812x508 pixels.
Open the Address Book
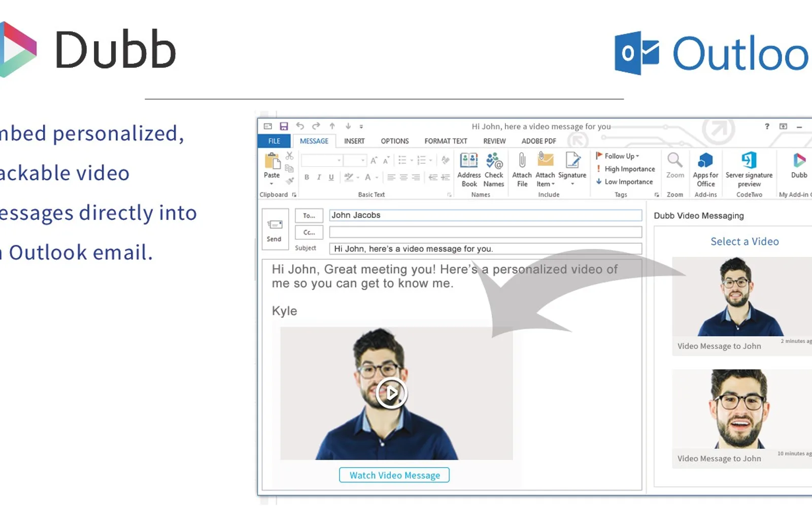[469, 170]
